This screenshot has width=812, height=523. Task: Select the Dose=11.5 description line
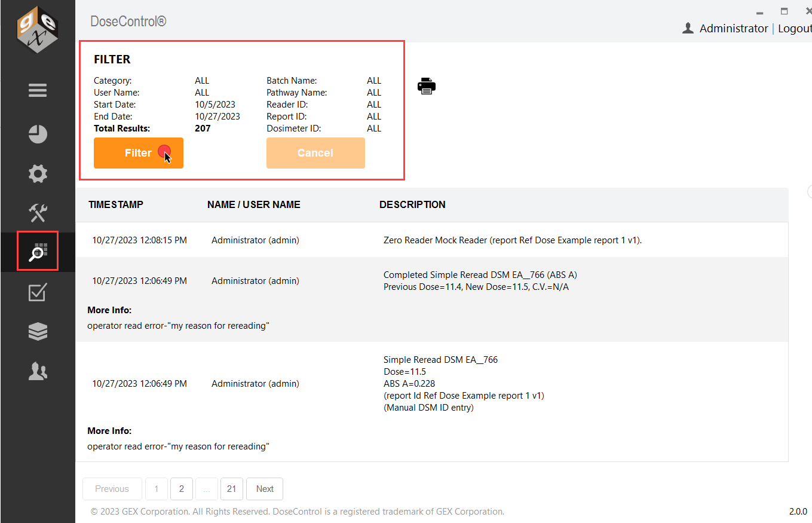point(405,372)
